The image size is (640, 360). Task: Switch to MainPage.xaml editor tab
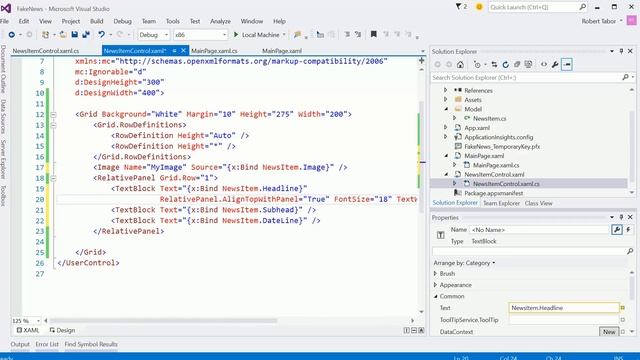(x=282, y=51)
